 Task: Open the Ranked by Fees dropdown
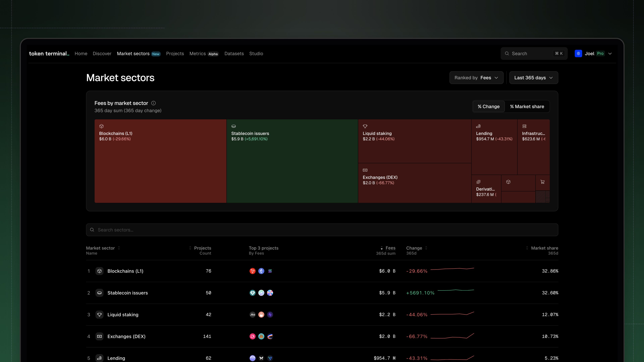pos(476,78)
